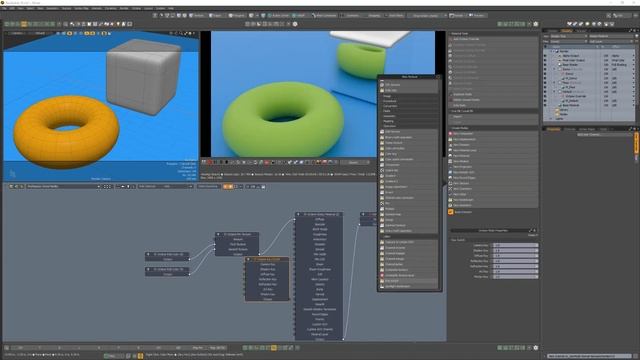Close the texture node popup list
Viewport: 640px width, 360px height.
438,77
